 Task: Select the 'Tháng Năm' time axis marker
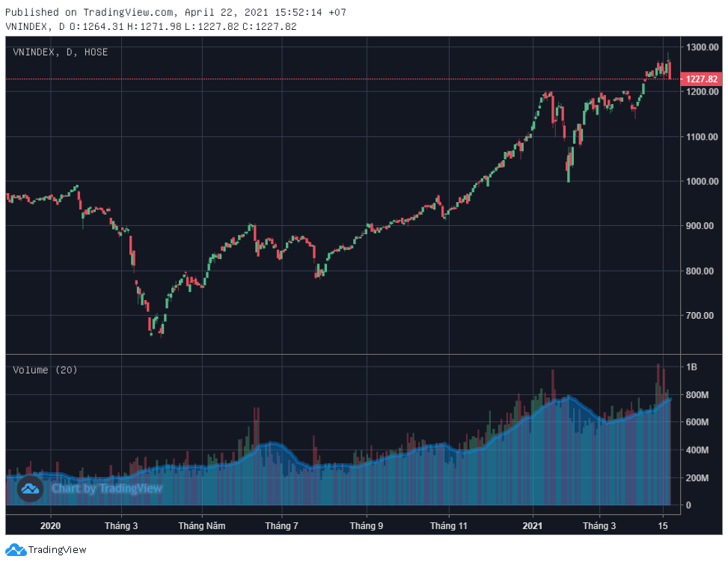[201, 526]
